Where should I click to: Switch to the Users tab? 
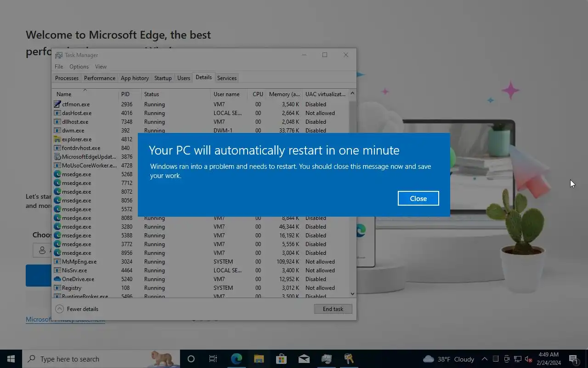pyautogui.click(x=184, y=78)
